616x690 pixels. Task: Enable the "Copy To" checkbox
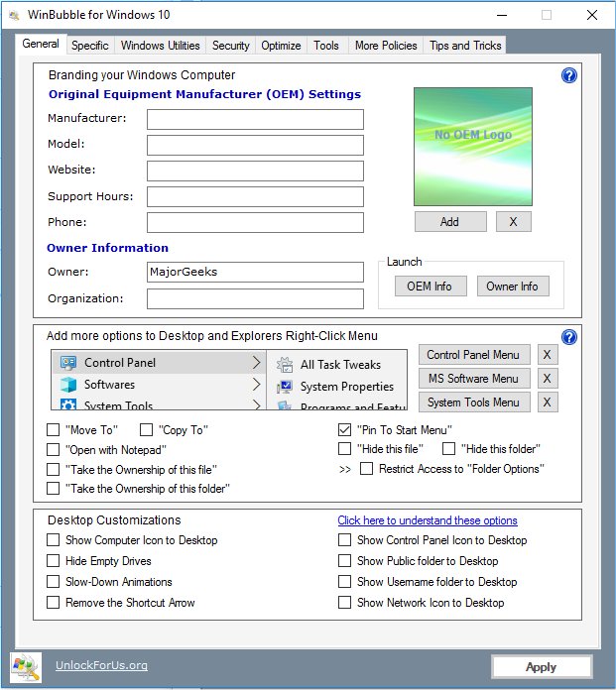pyautogui.click(x=146, y=429)
